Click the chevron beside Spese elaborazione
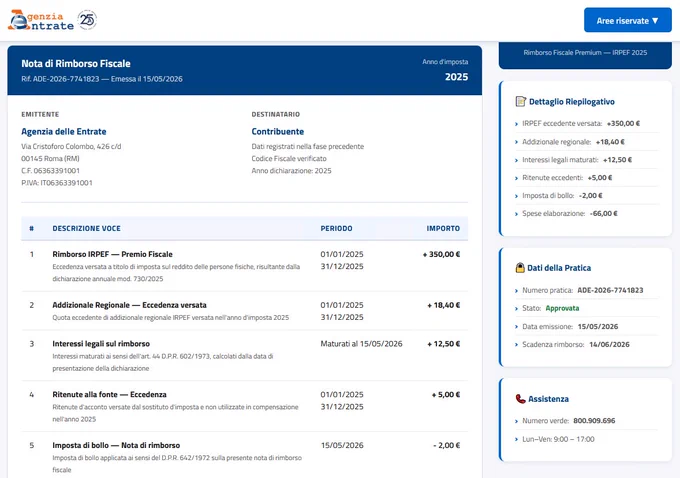 coord(516,214)
